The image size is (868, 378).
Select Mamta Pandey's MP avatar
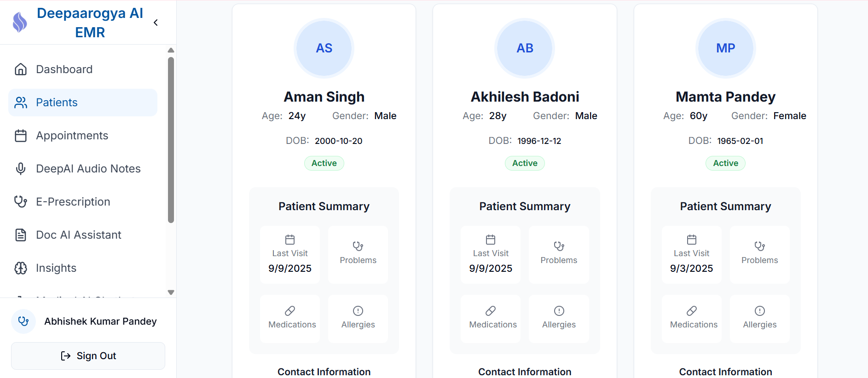[725, 48]
